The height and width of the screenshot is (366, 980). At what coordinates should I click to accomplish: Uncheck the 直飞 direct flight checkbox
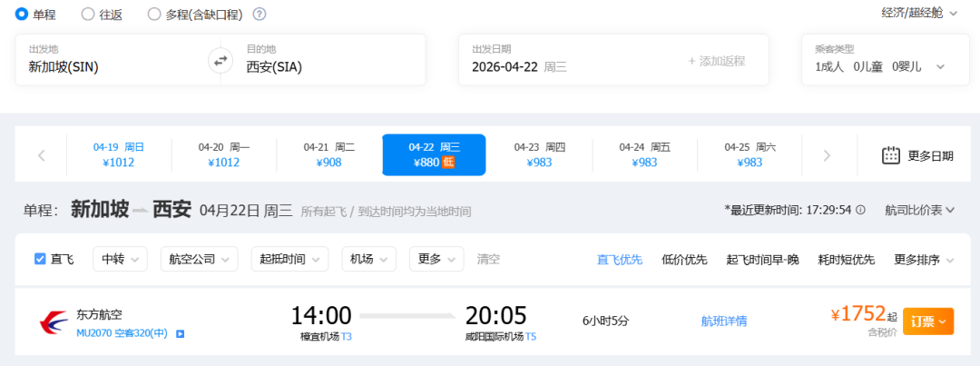click(40, 259)
